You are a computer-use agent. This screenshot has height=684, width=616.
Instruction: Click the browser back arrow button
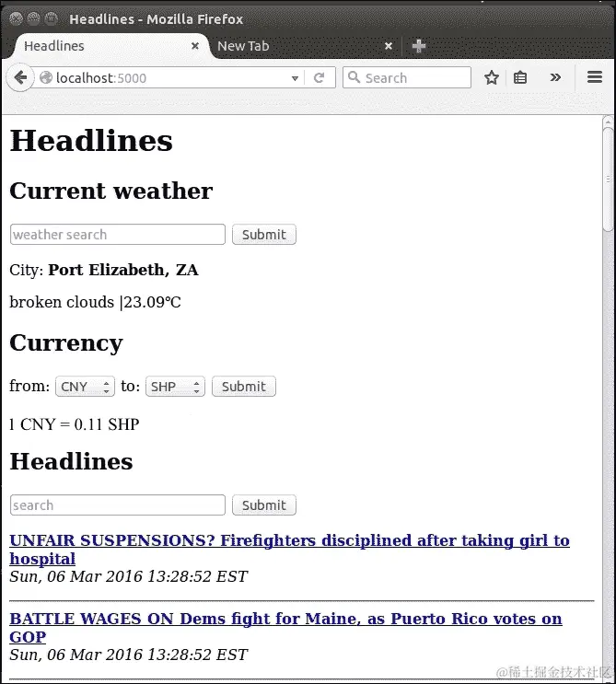point(20,78)
